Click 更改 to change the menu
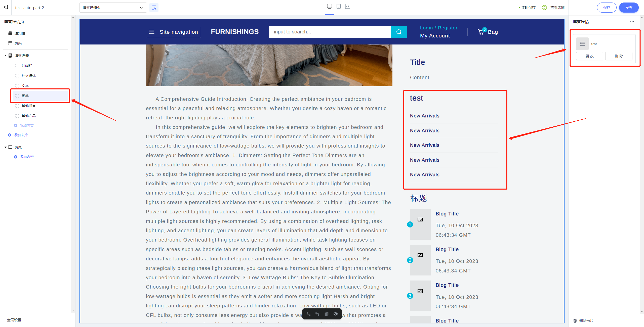Image resolution: width=644 pixels, height=327 pixels. point(589,56)
